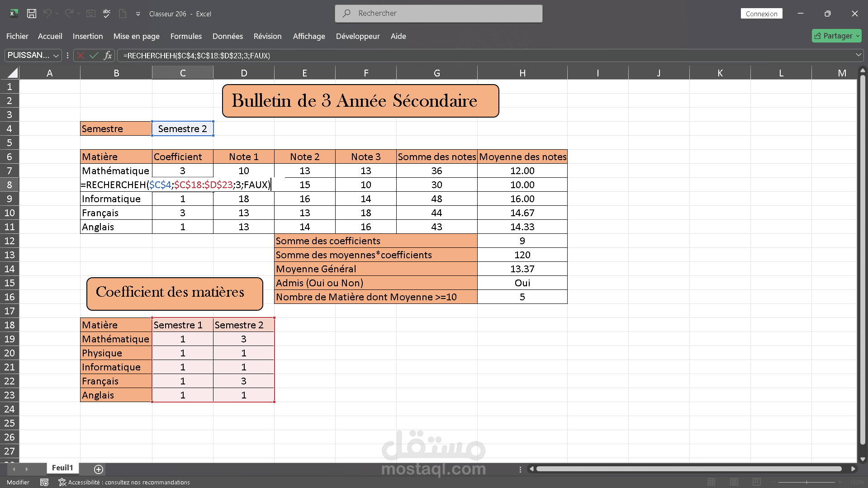Open the Formules tab
This screenshot has height=488, width=868.
(x=186, y=36)
